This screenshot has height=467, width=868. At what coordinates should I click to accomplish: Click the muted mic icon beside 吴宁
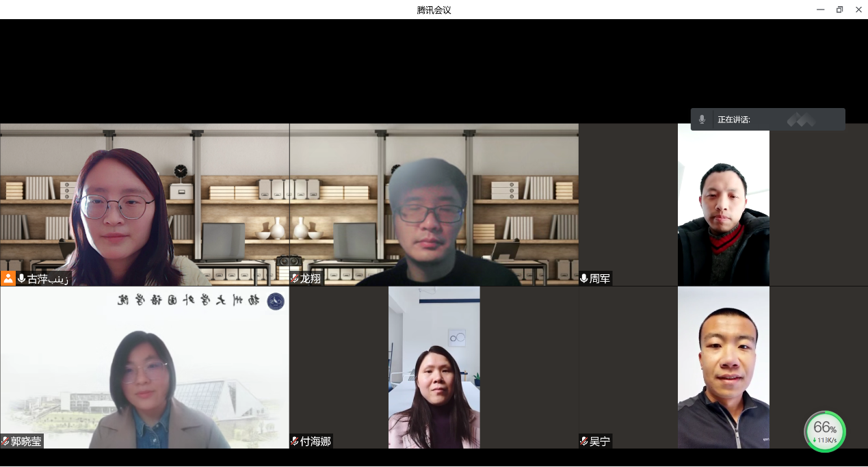pyautogui.click(x=584, y=442)
